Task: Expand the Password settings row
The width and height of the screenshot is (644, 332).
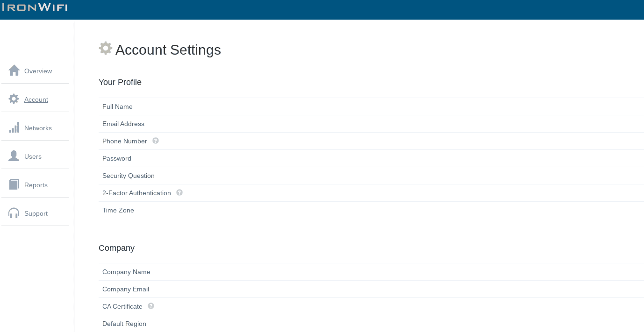Action: [117, 158]
